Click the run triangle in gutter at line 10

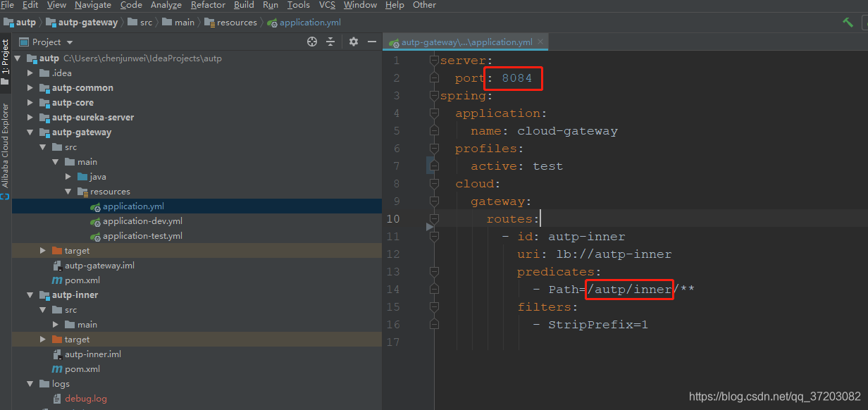point(430,227)
